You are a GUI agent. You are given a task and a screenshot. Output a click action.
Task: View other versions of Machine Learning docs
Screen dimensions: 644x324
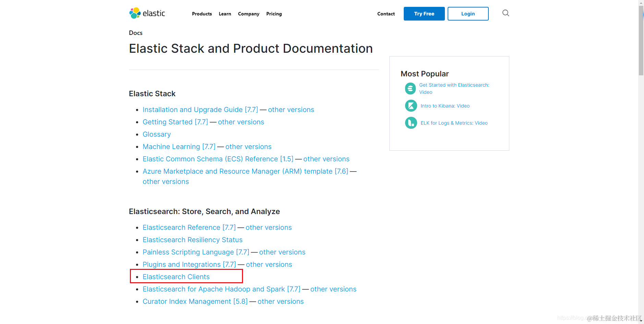pos(248,147)
